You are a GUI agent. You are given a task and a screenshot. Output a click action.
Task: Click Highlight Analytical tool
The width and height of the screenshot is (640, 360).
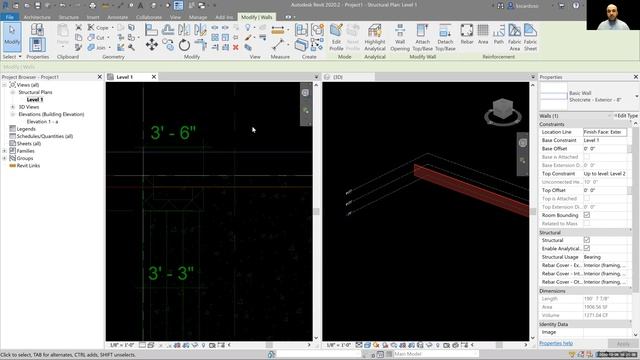click(x=375, y=37)
